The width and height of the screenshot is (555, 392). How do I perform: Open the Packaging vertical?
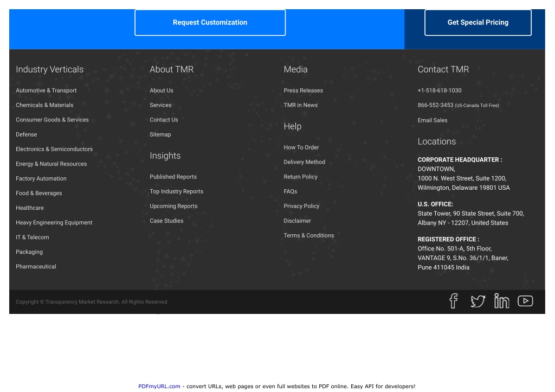29,252
